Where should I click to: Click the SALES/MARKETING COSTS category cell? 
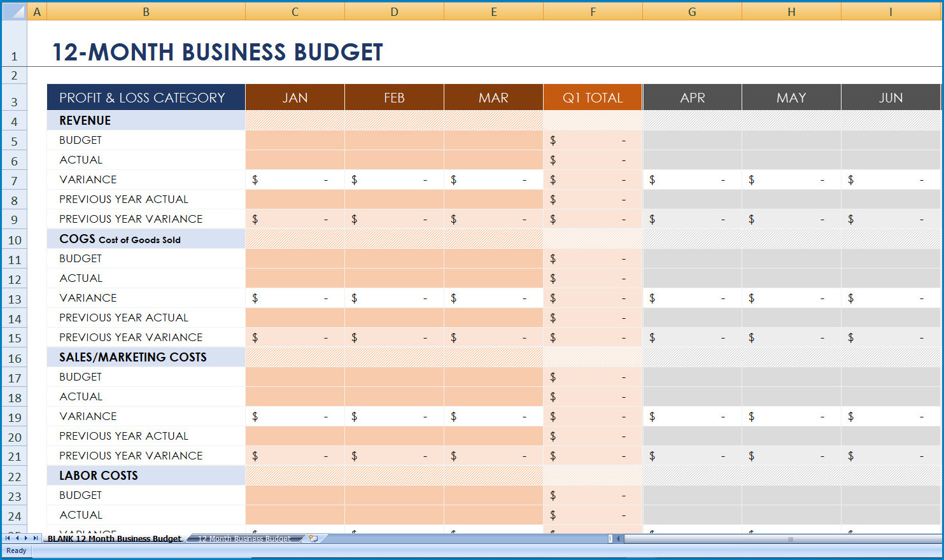(x=146, y=357)
